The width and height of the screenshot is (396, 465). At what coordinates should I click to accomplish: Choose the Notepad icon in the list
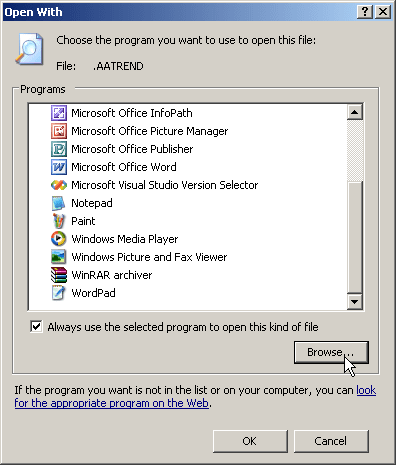click(x=59, y=203)
